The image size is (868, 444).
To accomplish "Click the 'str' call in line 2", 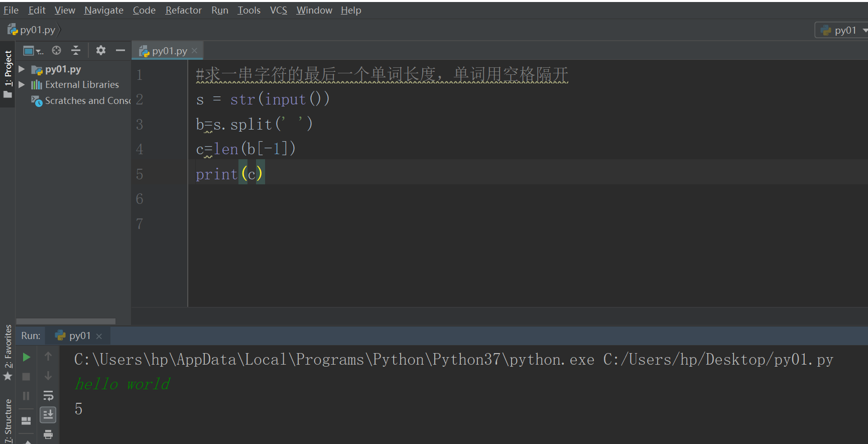I will [x=242, y=99].
